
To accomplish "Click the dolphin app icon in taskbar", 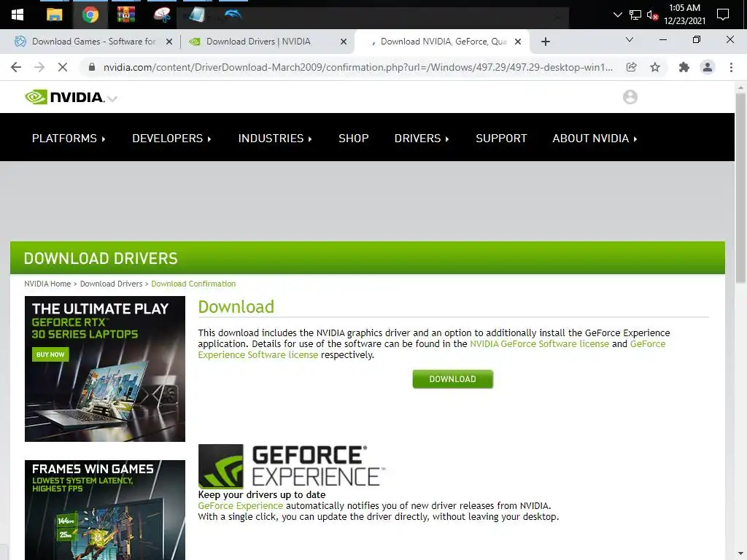I will click(233, 15).
